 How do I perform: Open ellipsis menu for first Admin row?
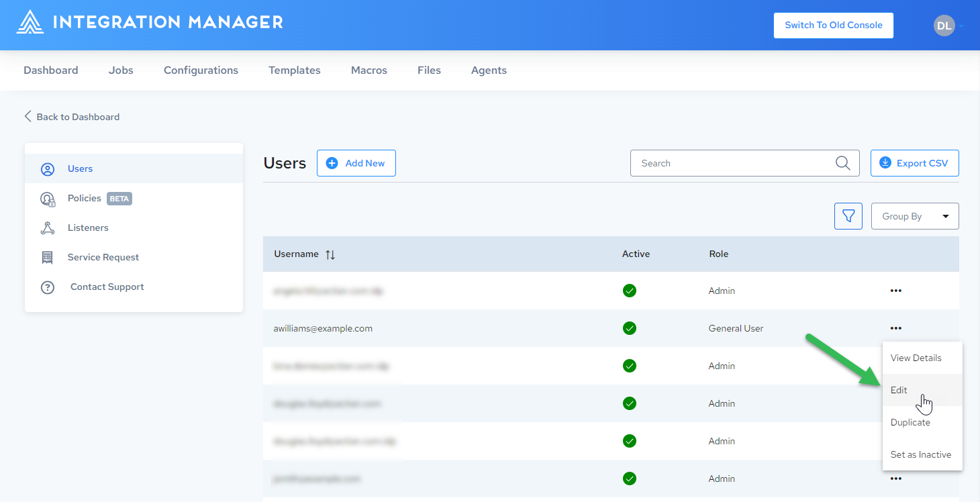895,291
